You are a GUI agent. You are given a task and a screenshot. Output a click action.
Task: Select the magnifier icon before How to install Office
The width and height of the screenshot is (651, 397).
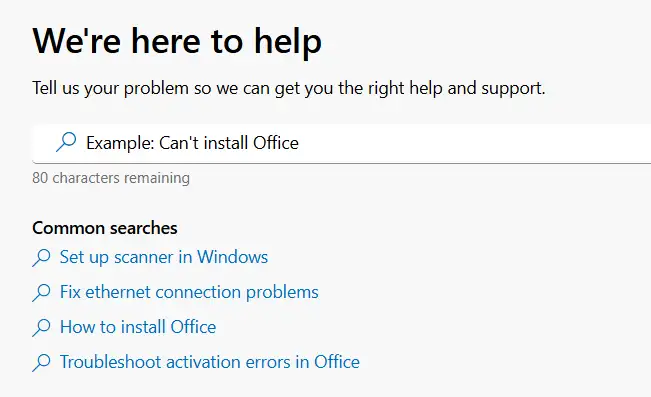(x=42, y=327)
